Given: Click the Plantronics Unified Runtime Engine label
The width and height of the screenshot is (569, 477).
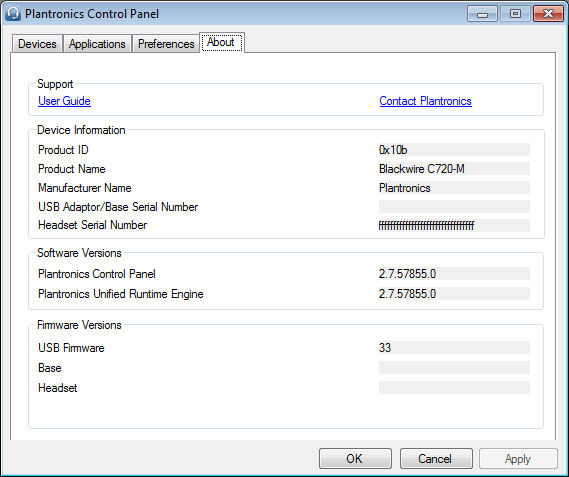Looking at the screenshot, I should point(120,294).
